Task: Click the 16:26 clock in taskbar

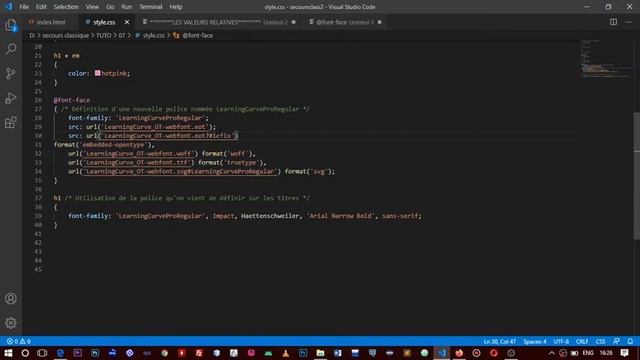Action: 606,353
